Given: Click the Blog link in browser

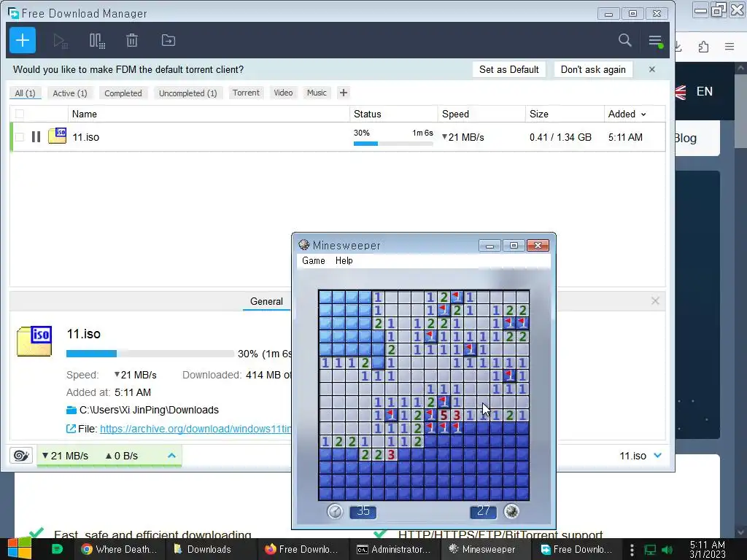Looking at the screenshot, I should click(x=685, y=138).
